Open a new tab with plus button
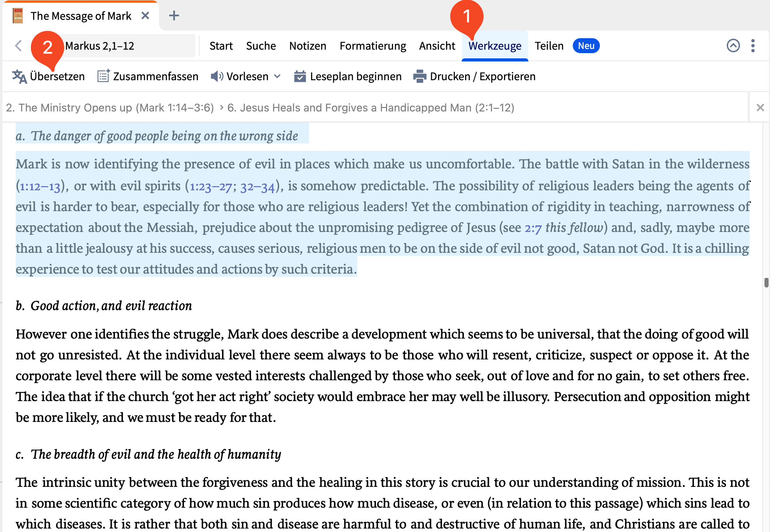 (174, 16)
